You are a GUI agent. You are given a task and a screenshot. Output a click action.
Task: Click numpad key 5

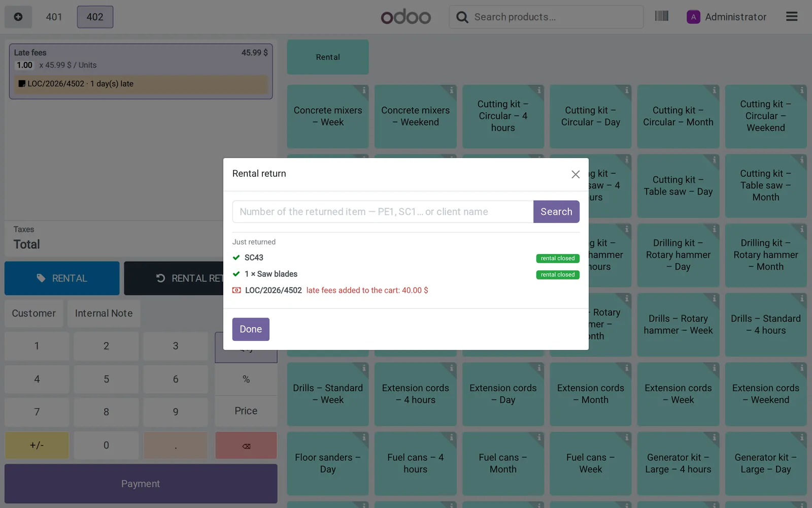106,379
